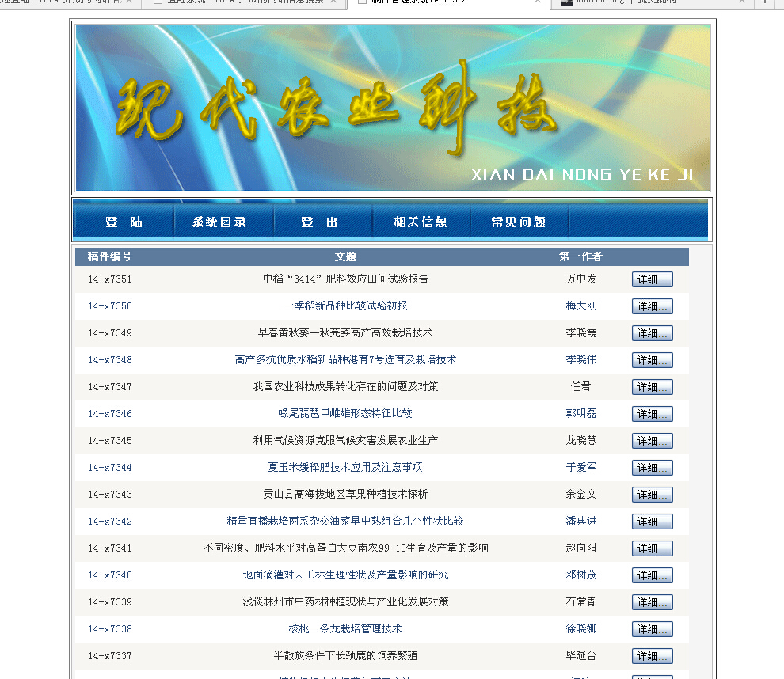Click author name 潘典进

(581, 522)
